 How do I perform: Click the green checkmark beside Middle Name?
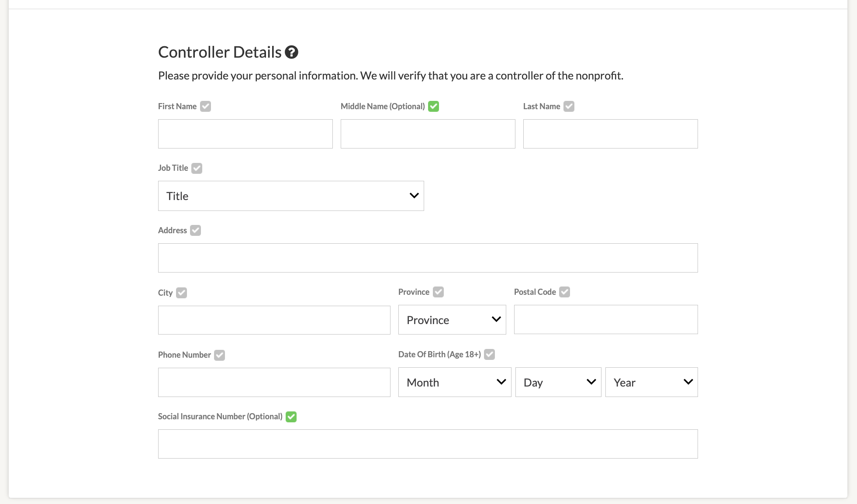coord(433,107)
